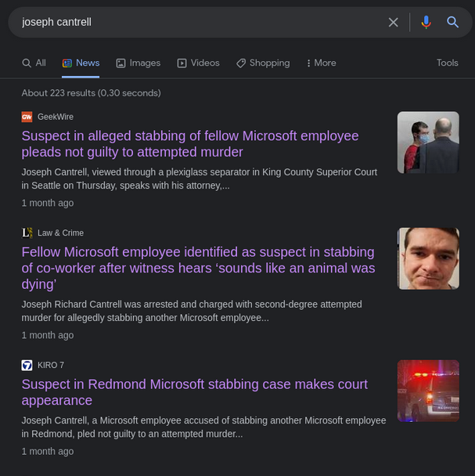The height and width of the screenshot is (476, 475).
Task: Click the KIRO 7 favicon
Action: coord(27,365)
